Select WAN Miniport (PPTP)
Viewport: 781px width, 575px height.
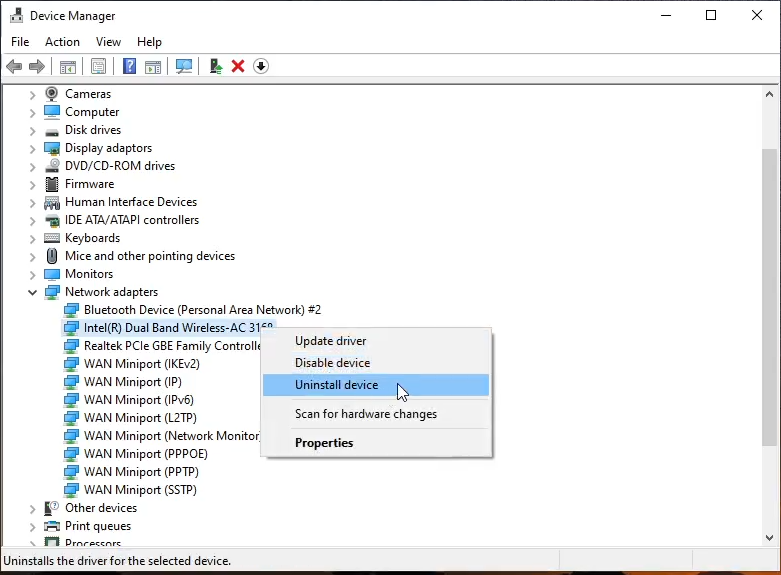(x=141, y=472)
